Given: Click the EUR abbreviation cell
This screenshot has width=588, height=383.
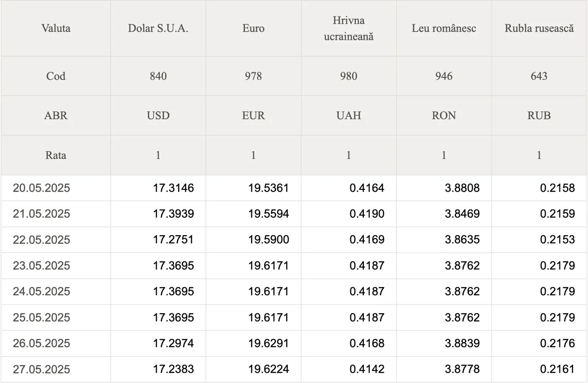Looking at the screenshot, I should (x=253, y=115).
